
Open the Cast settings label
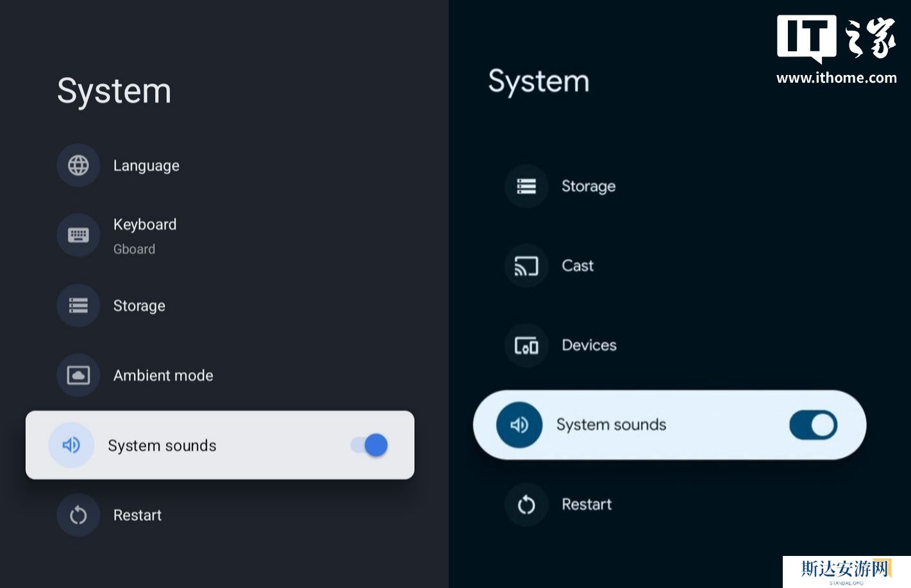[x=578, y=265]
